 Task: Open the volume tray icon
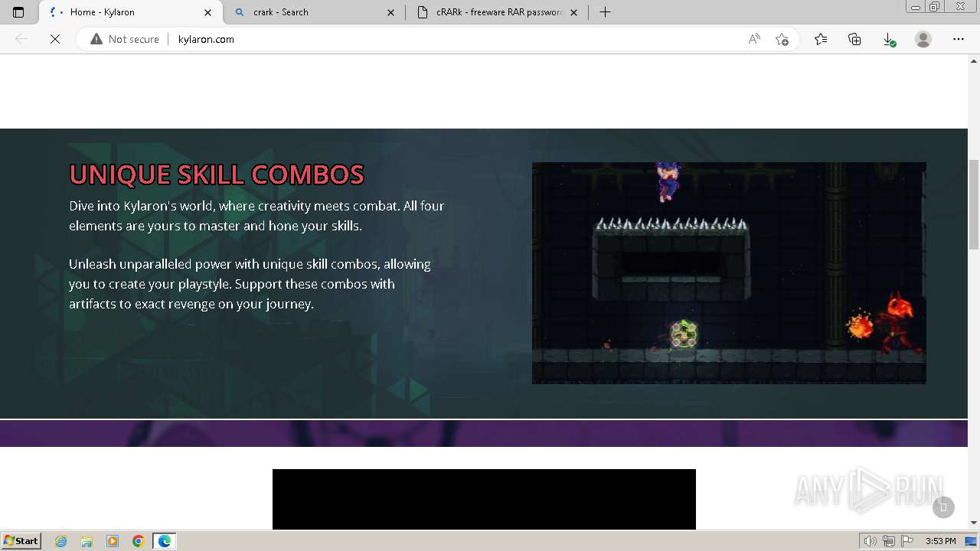(871, 541)
